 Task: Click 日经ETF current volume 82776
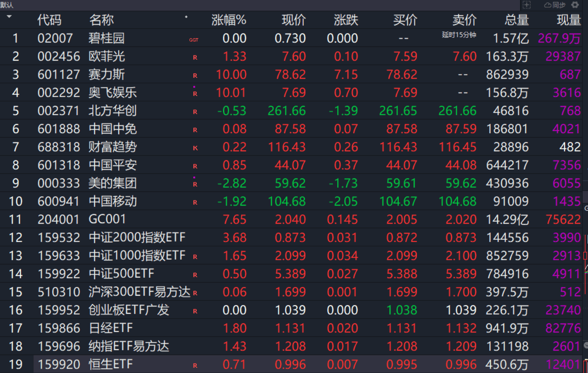point(563,328)
